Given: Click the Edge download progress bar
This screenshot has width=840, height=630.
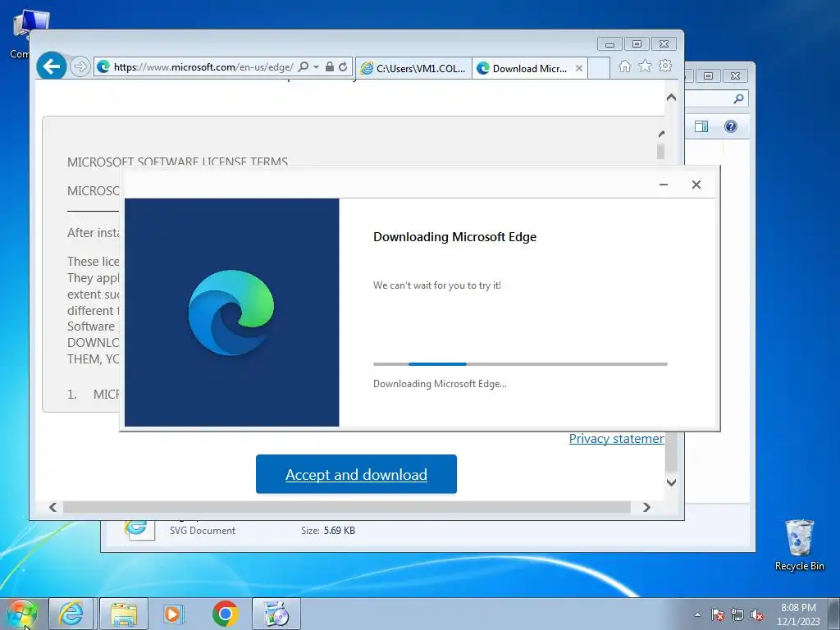Looking at the screenshot, I should [x=520, y=364].
